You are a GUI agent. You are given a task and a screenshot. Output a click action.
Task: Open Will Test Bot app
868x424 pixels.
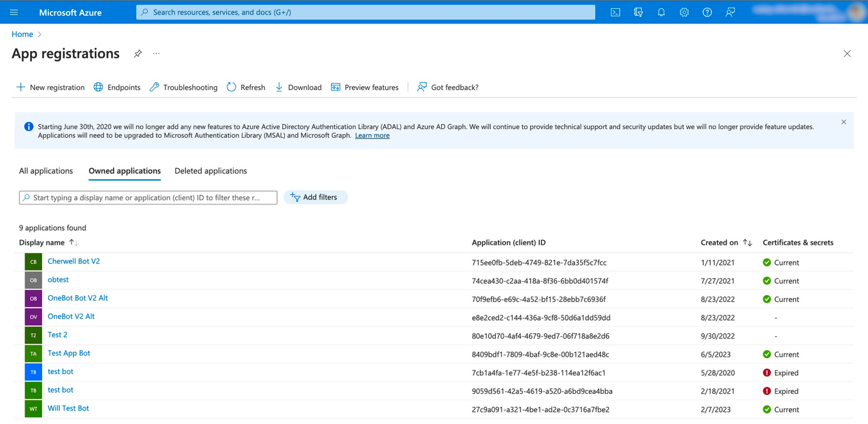click(x=68, y=408)
